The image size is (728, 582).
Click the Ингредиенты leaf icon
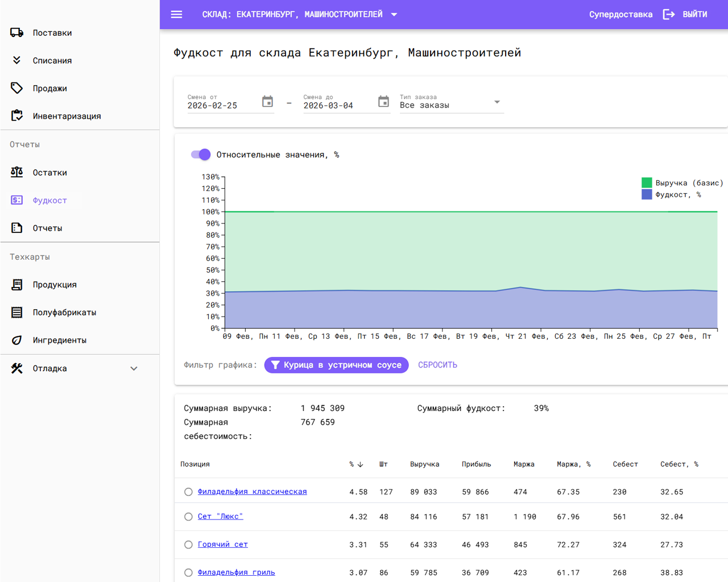[x=17, y=340]
